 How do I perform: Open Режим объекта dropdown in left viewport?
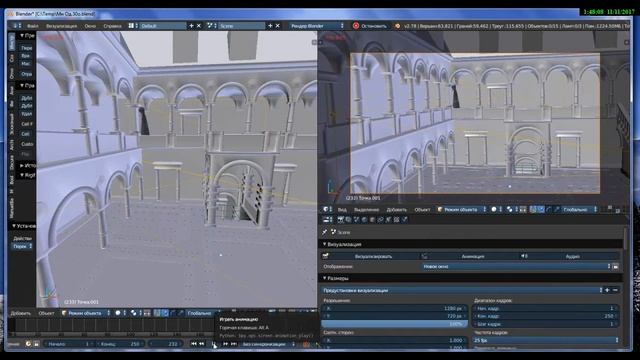click(x=86, y=313)
